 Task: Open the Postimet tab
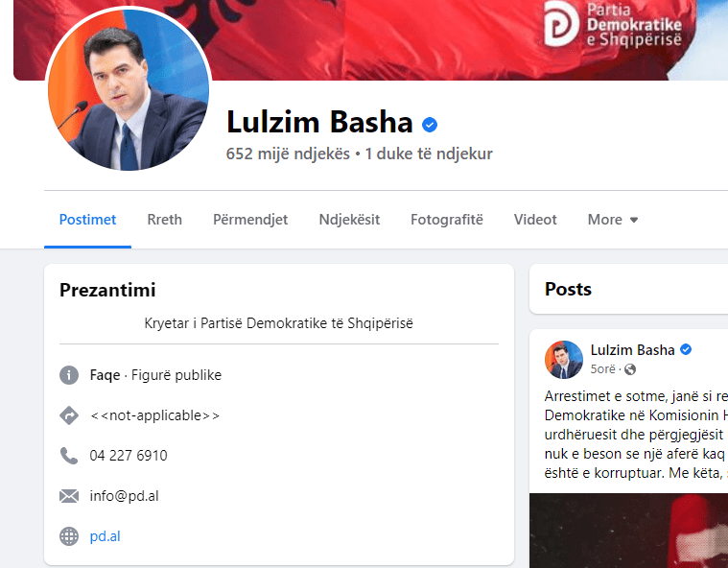(87, 219)
